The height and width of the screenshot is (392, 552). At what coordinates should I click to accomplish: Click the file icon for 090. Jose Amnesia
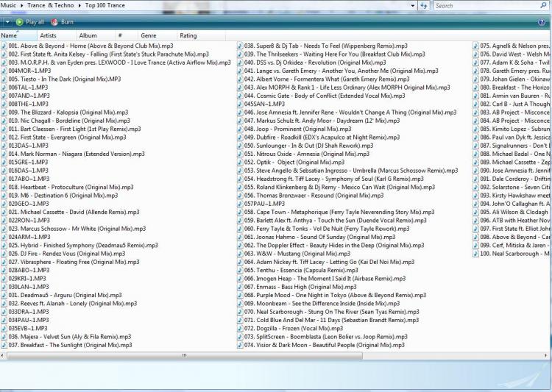point(475,171)
